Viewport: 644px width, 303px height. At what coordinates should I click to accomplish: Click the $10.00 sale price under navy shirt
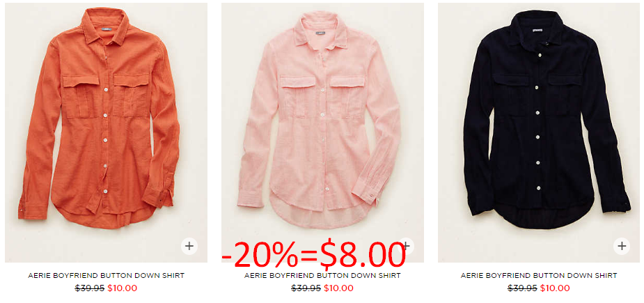(555, 288)
